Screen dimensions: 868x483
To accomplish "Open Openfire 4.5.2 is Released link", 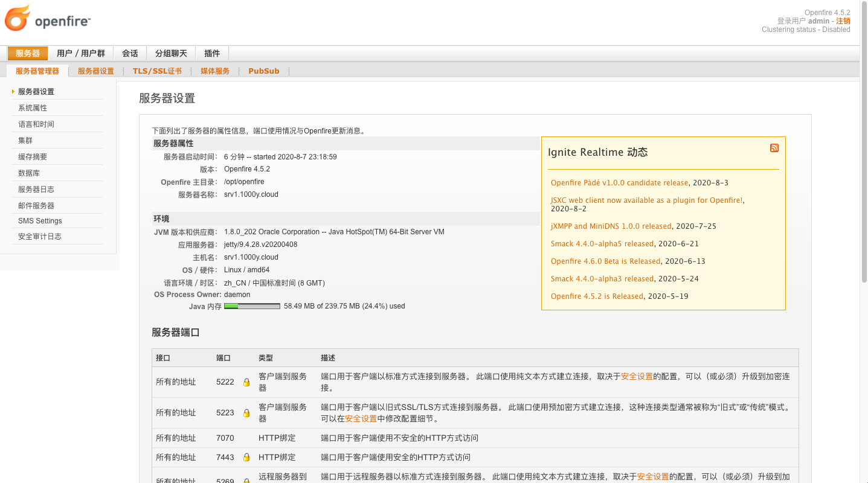I will click(x=597, y=296).
